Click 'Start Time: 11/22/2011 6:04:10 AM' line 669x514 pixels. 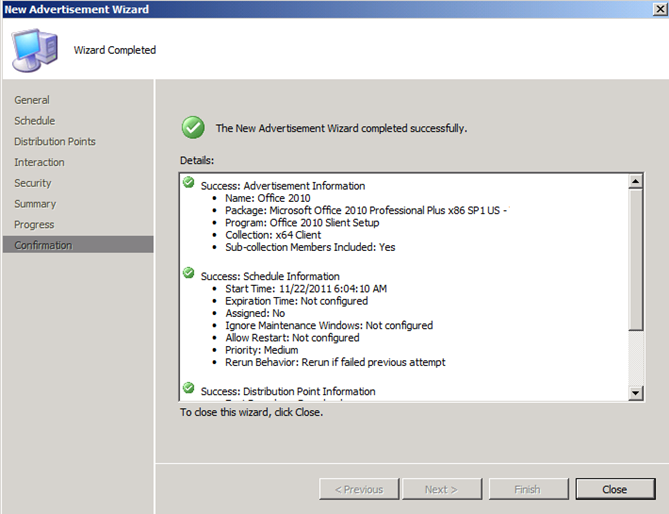[306, 289]
